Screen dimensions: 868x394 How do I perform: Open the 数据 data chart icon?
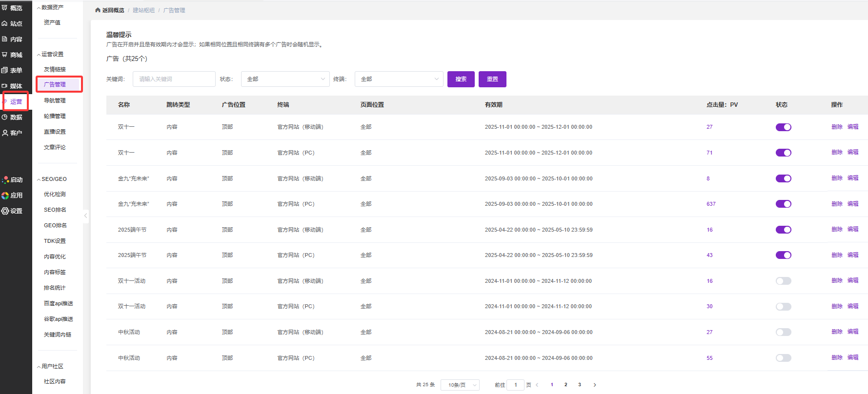pyautogui.click(x=5, y=117)
